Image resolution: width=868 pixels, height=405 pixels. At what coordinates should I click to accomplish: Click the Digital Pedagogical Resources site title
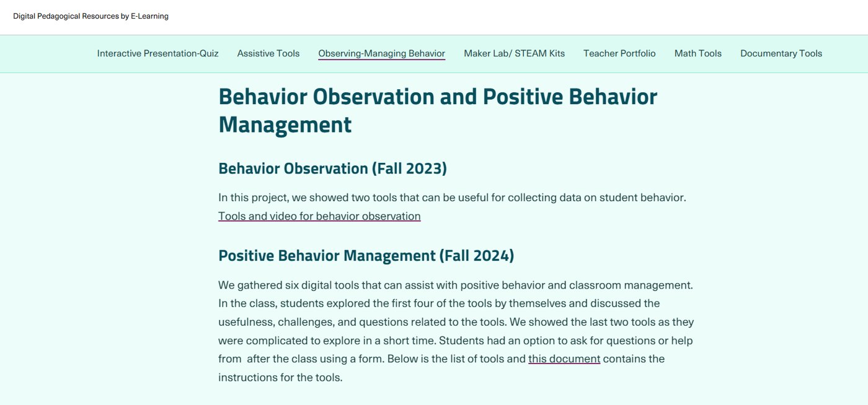point(91,16)
